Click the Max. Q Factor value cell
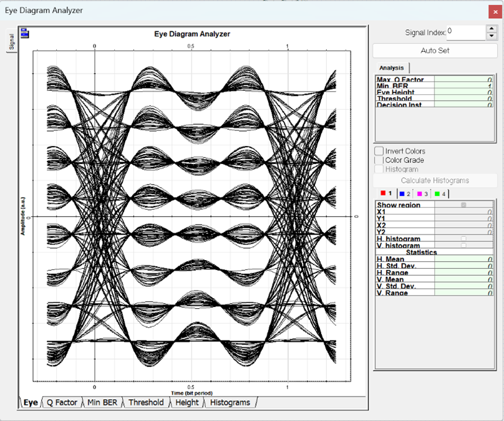 coord(463,79)
